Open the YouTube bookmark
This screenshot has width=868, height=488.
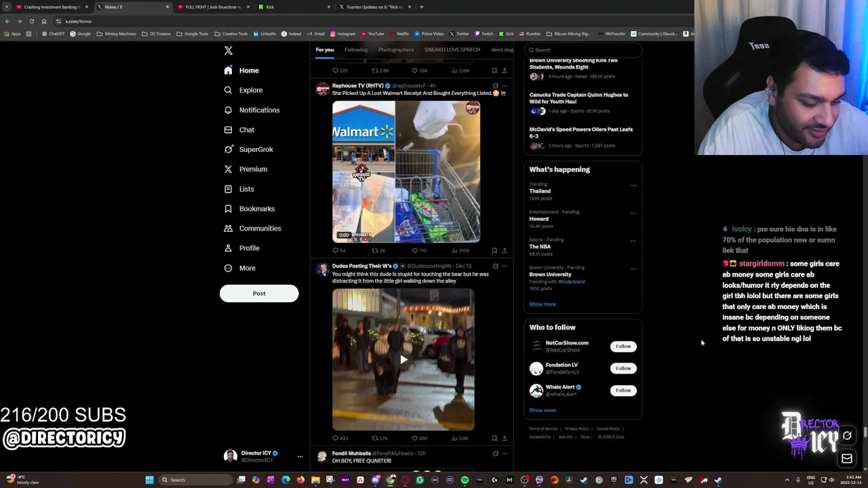373,34
